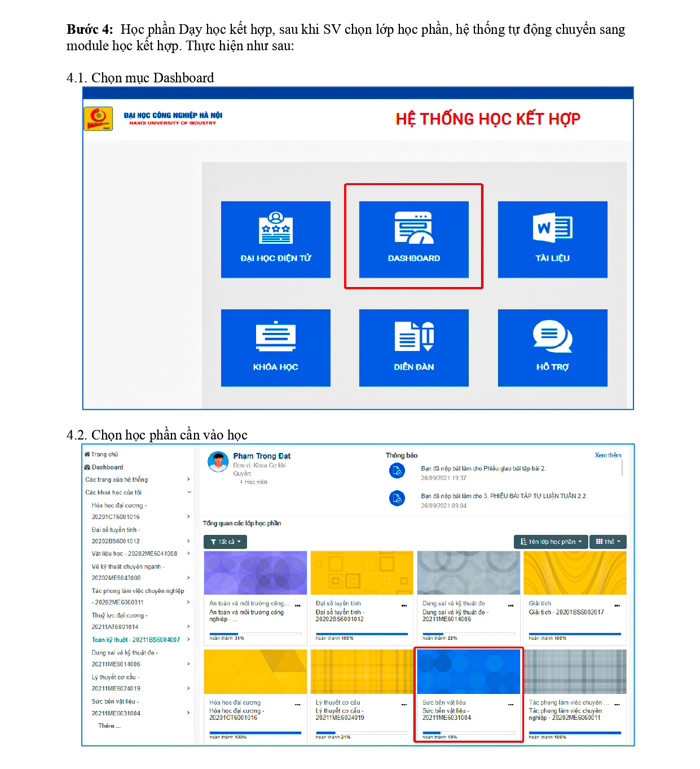Open the options menu on Đại số tuyến tính card
700x769 pixels.
click(x=404, y=605)
